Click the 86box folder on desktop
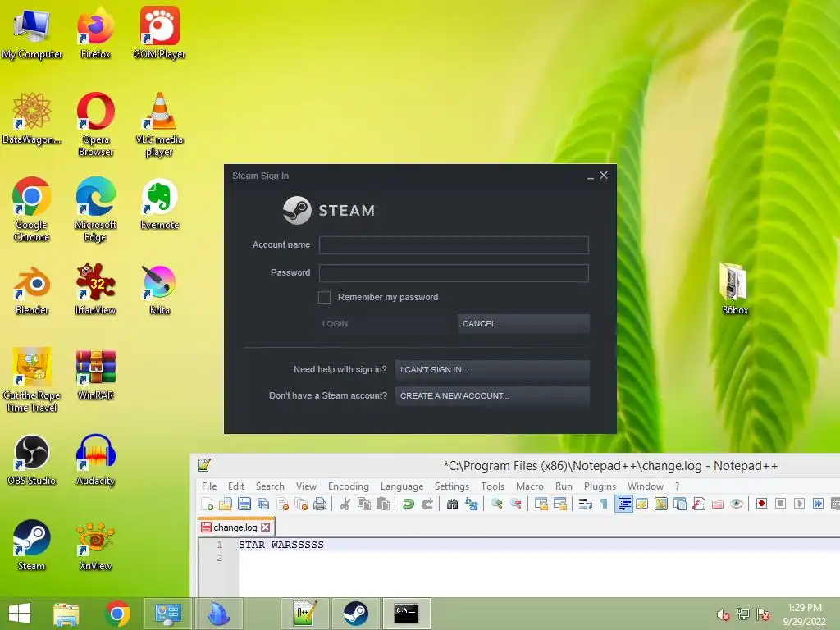The width and height of the screenshot is (840, 630). (734, 289)
